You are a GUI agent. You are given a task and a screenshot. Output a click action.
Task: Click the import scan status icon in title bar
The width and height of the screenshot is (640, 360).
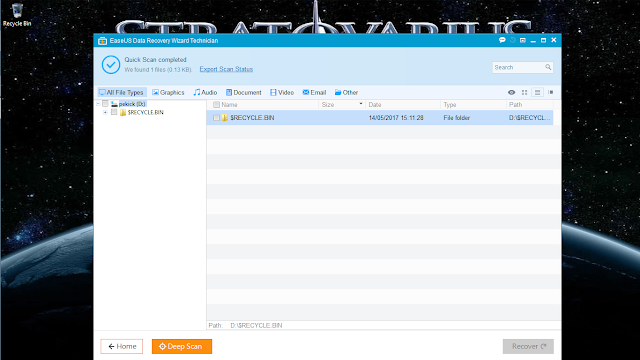(523, 40)
